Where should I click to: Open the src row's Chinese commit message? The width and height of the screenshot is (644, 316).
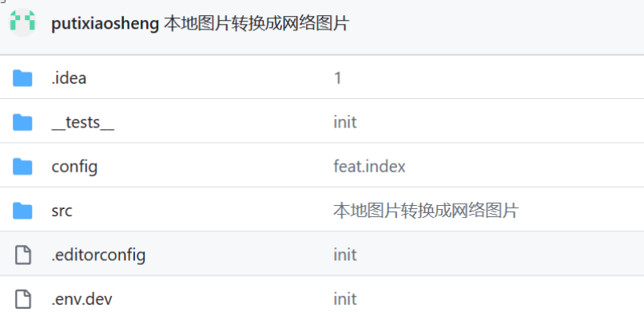426,211
